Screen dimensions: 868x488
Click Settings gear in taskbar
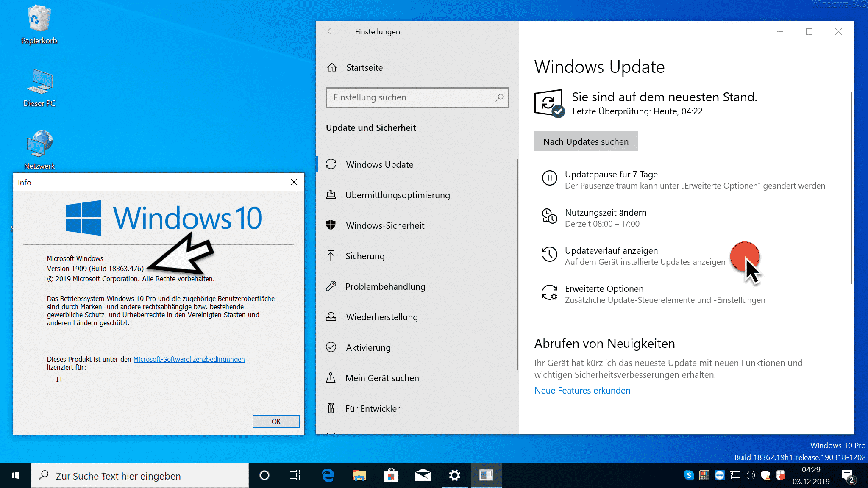coord(455,475)
